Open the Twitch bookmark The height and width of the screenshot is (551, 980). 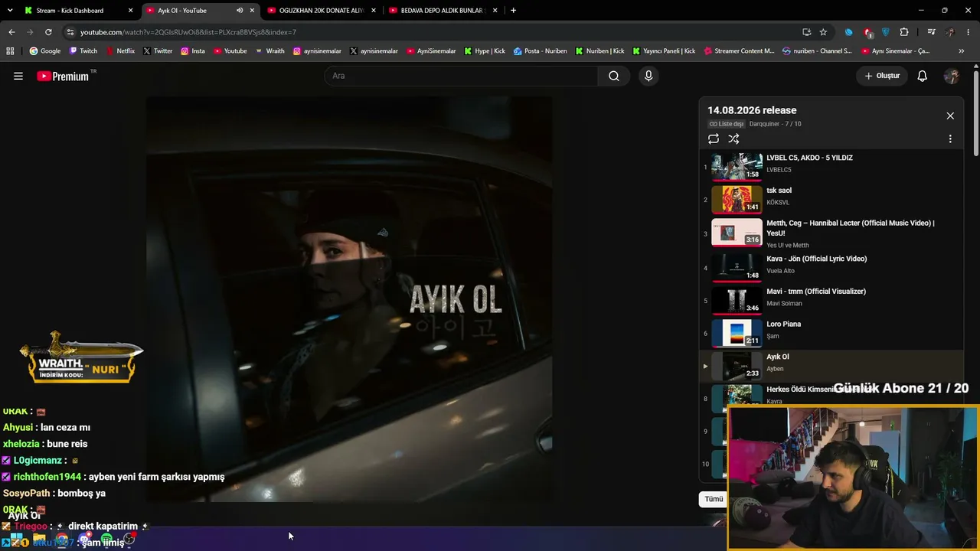pyautogui.click(x=83, y=51)
